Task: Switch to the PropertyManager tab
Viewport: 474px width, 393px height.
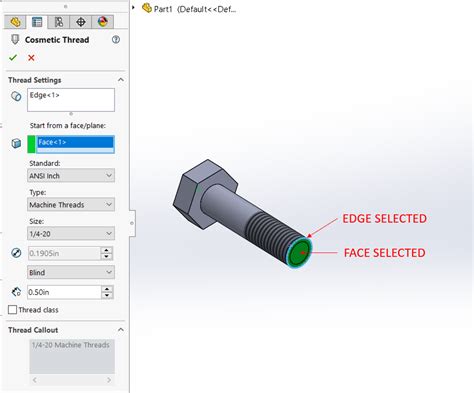Action: click(37, 22)
